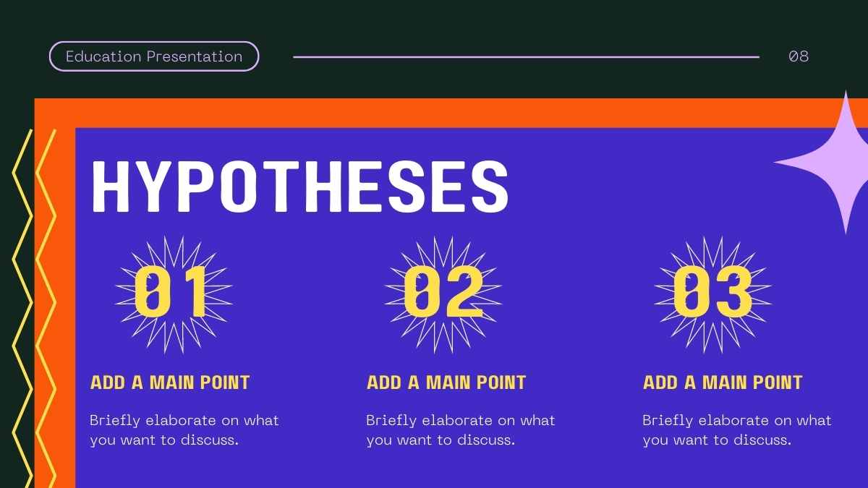
Task: Select the second Briefly elaborate description text
Action: pyautogui.click(x=461, y=430)
